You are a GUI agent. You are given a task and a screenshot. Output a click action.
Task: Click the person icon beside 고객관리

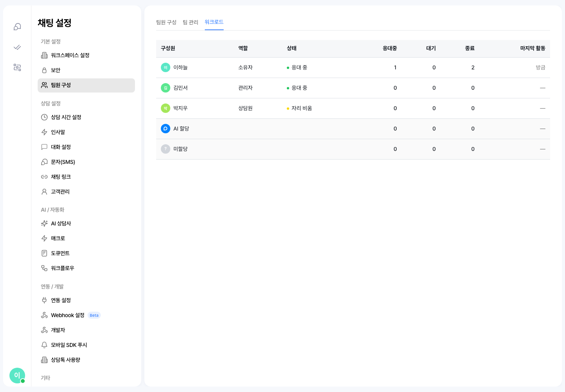coord(44,192)
